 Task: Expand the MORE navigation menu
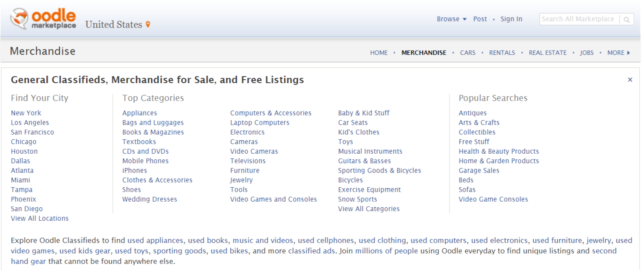616,52
